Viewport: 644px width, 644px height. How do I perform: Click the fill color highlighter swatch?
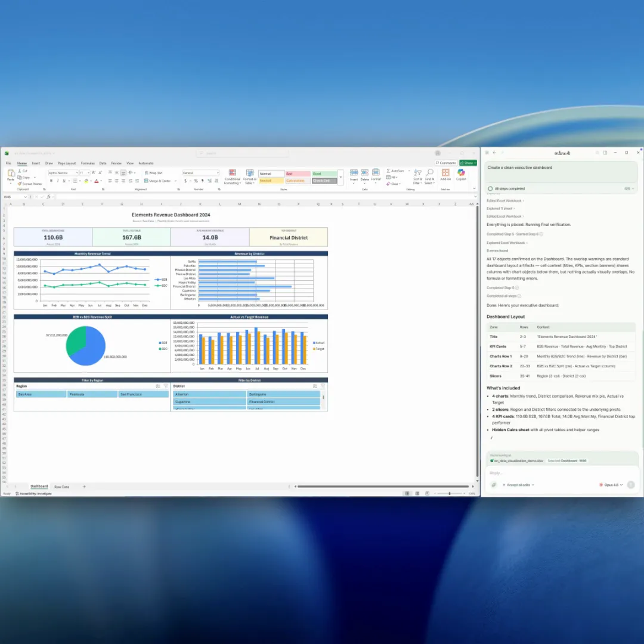coord(86,181)
